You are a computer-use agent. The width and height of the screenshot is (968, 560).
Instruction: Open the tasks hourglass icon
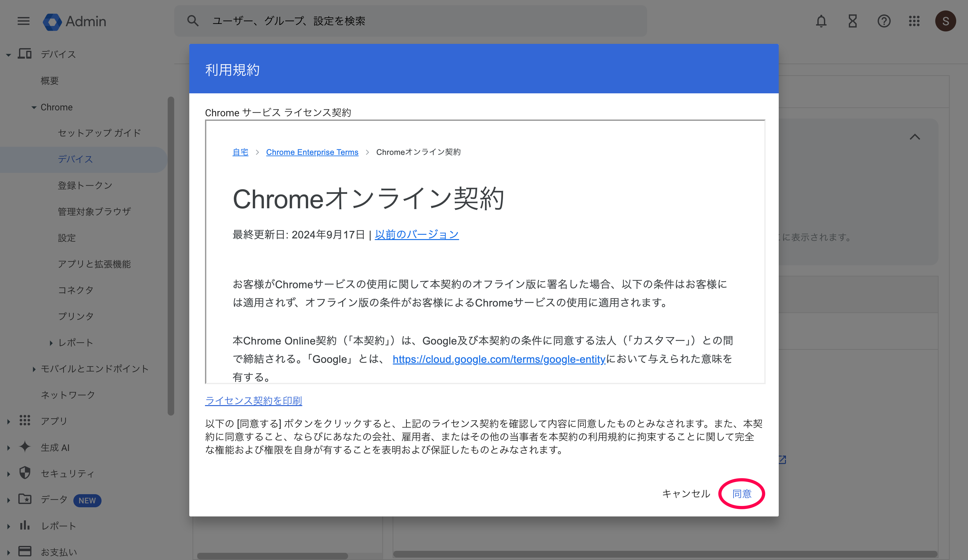point(853,21)
